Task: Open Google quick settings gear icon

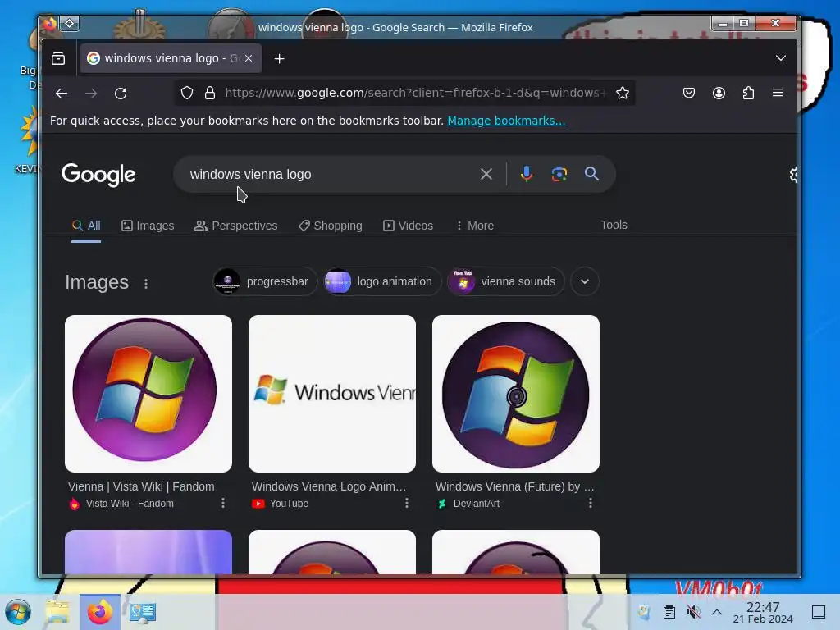Action: pos(793,175)
